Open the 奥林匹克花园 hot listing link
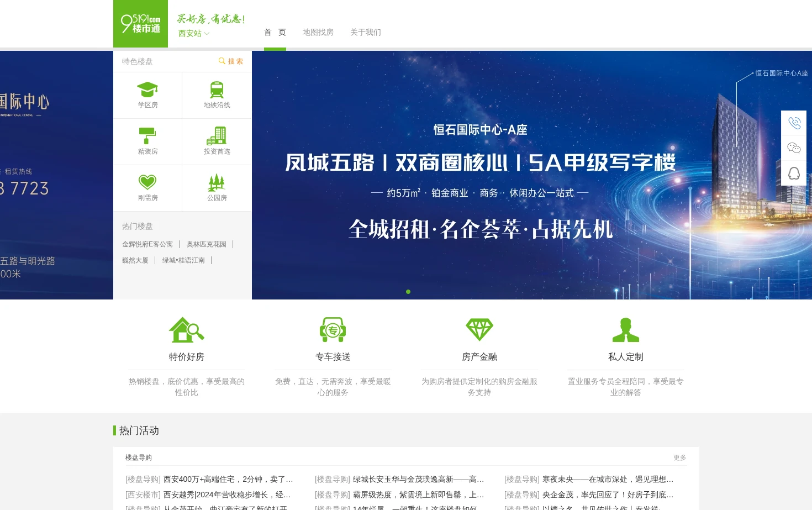The width and height of the screenshot is (812, 510). click(x=207, y=244)
